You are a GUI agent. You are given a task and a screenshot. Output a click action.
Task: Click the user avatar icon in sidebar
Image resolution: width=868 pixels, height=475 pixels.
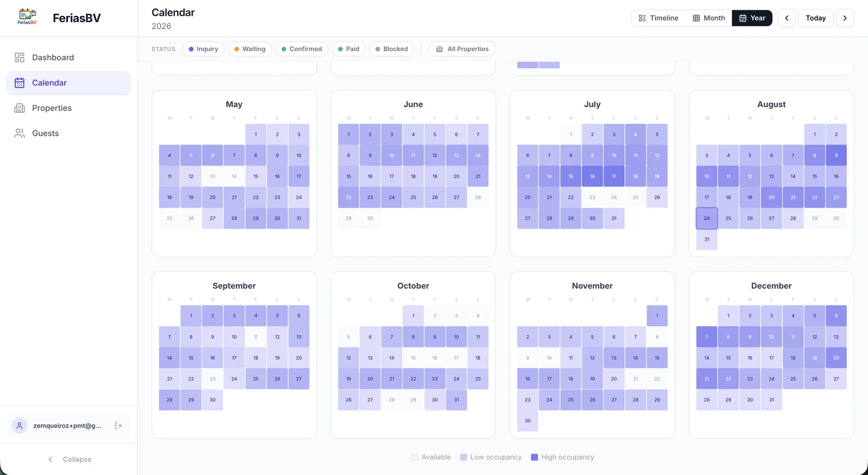point(20,426)
